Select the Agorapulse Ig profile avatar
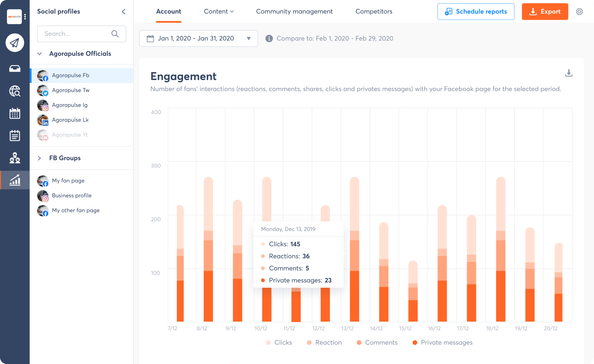The image size is (594, 364). 43,105
